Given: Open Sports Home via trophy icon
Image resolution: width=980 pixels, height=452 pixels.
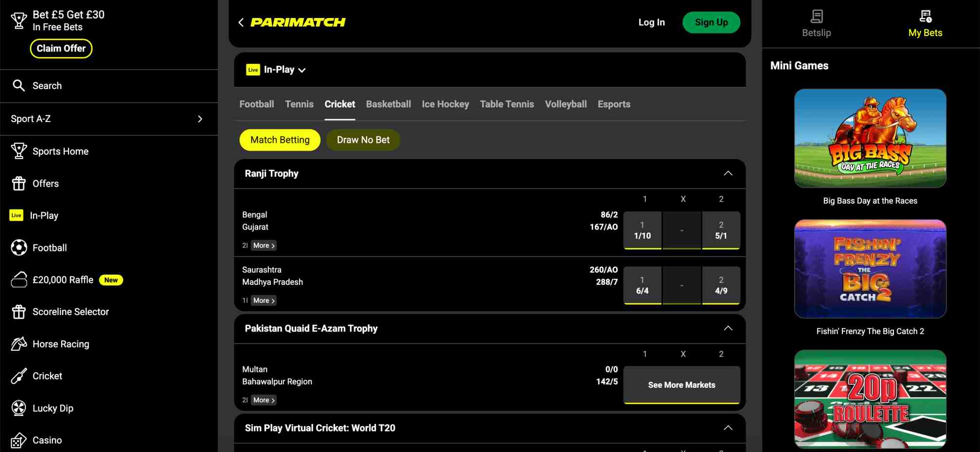Looking at the screenshot, I should (18, 151).
